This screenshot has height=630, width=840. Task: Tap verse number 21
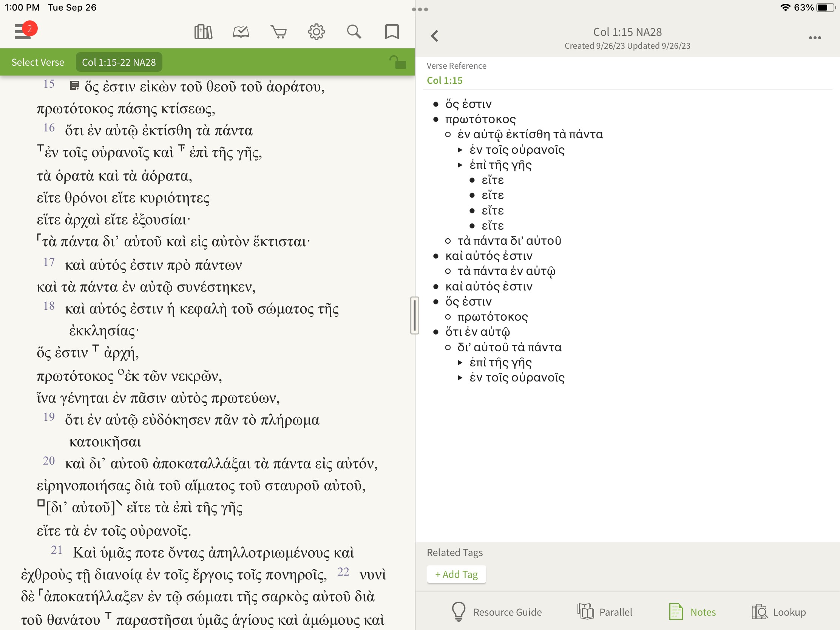click(x=57, y=550)
